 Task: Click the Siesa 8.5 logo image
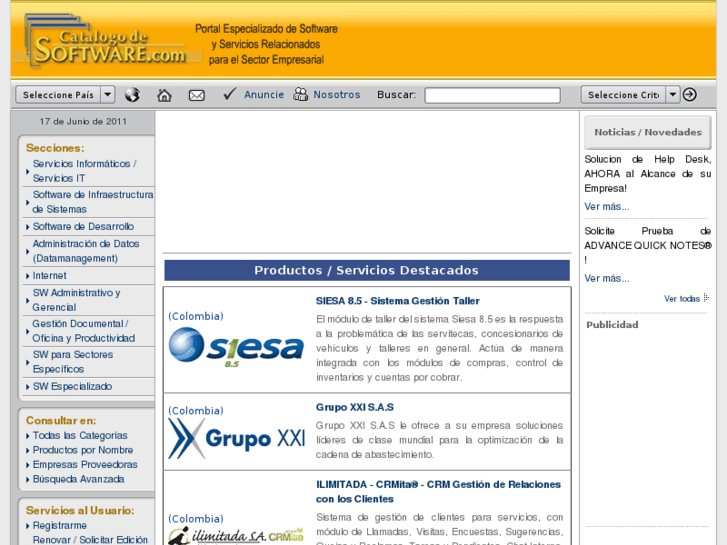pos(236,347)
